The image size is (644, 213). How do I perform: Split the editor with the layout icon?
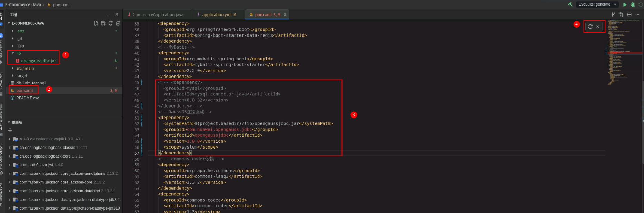(629, 14)
